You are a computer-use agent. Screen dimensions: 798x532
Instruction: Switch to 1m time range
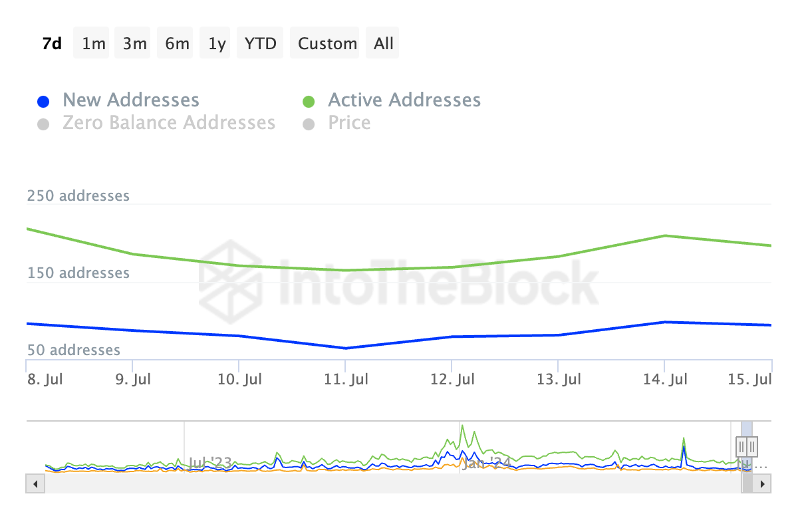click(93, 43)
